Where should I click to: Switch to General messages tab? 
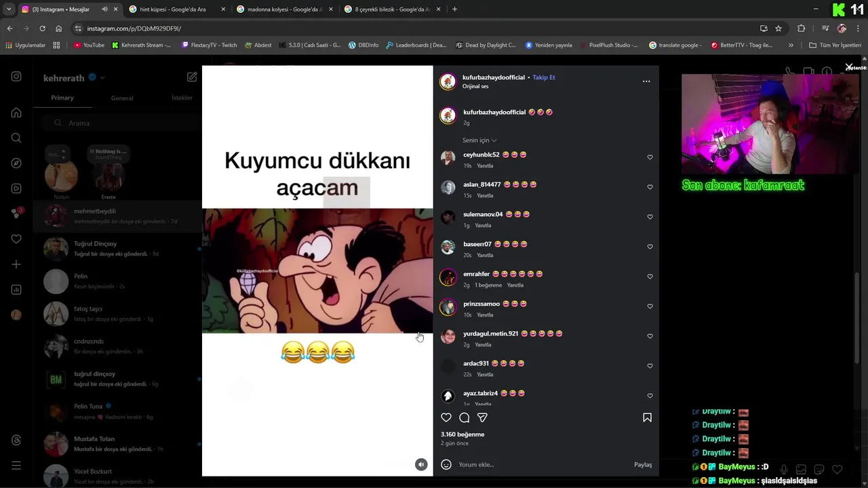122,98
